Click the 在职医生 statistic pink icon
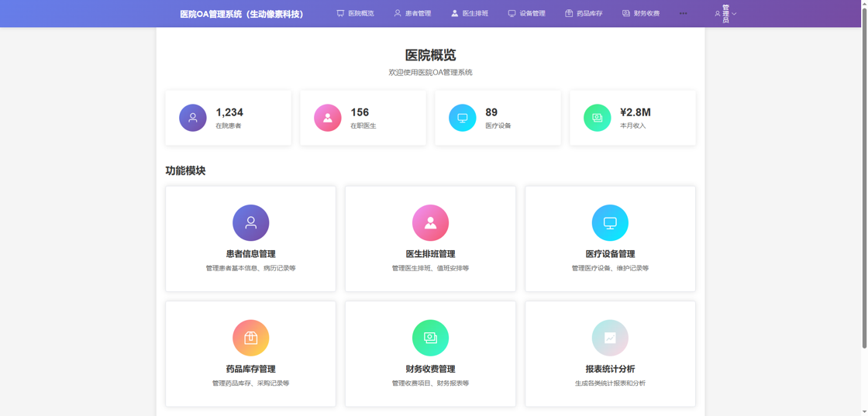Viewport: 868px width, 416px height. pos(327,118)
